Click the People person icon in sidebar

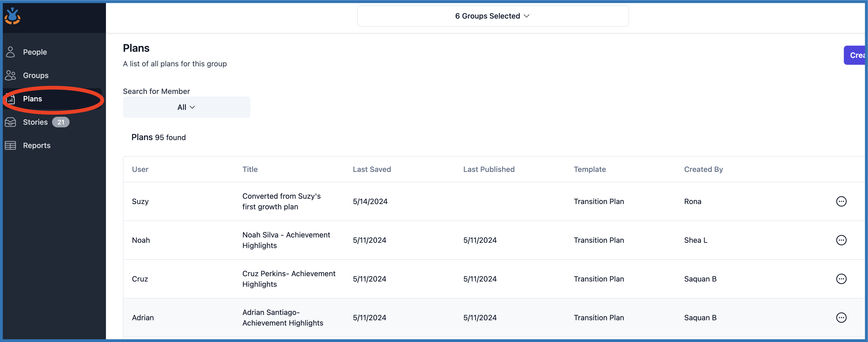(x=10, y=52)
